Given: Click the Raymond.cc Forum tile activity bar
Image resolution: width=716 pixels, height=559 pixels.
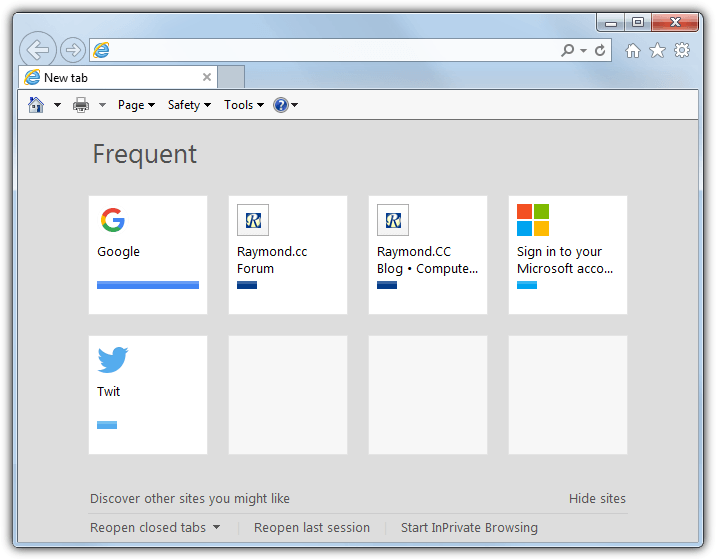Looking at the screenshot, I should click(x=247, y=285).
